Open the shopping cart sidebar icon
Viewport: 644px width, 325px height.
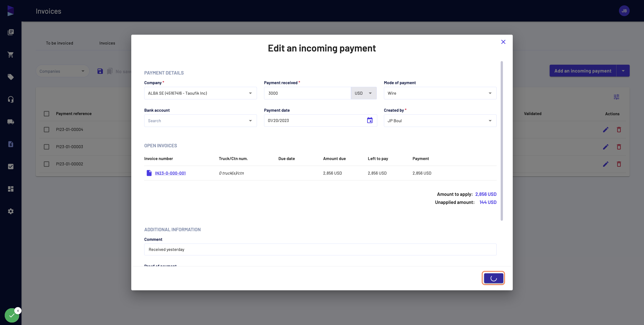[11, 55]
